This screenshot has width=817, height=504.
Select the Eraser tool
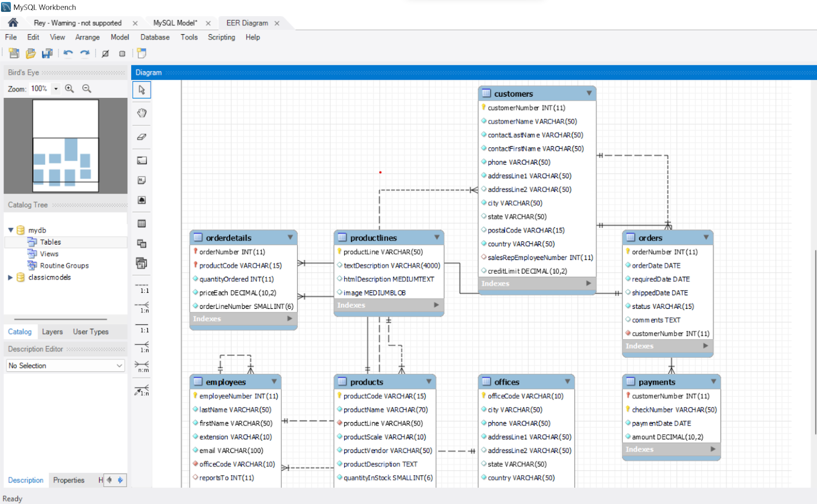click(142, 137)
